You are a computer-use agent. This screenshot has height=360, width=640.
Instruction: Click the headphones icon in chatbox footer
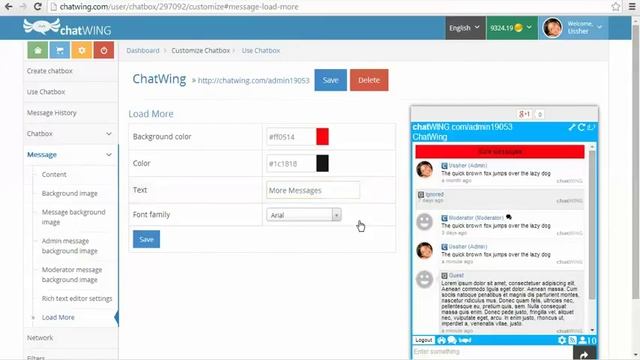click(x=441, y=340)
